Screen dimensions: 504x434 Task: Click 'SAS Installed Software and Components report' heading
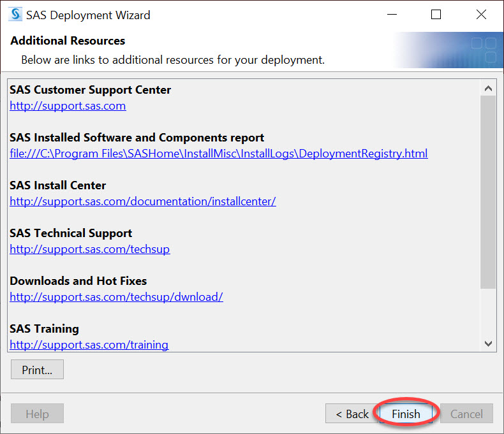[137, 138]
